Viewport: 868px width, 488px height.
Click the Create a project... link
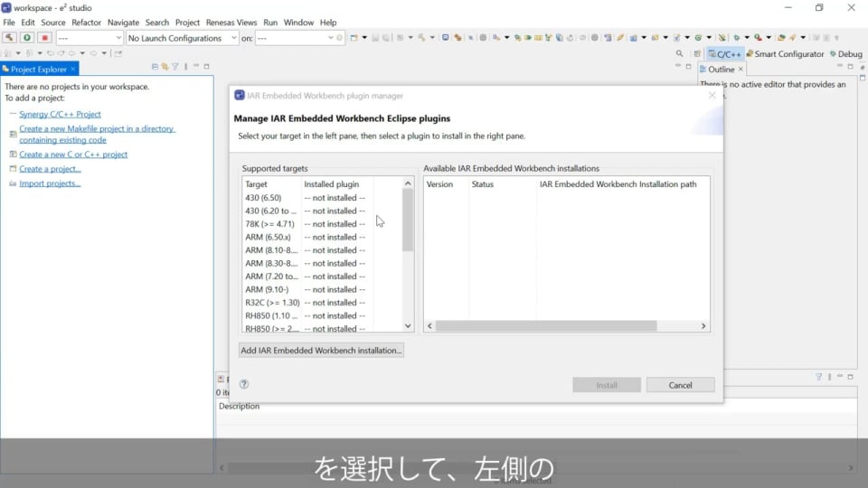50,169
